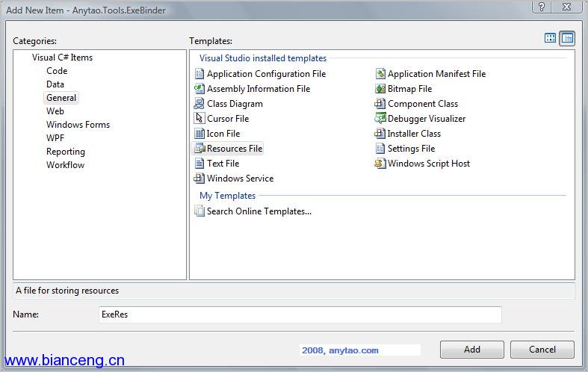Select the Resources File label
This screenshot has width=588, height=372.
coord(235,149)
